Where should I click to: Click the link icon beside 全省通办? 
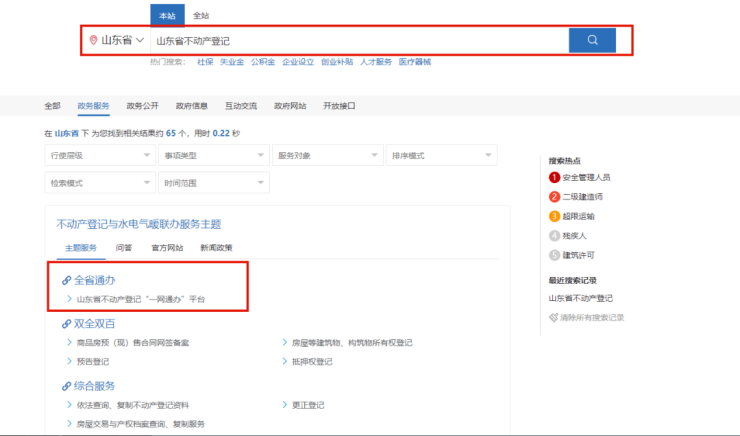[x=67, y=281]
